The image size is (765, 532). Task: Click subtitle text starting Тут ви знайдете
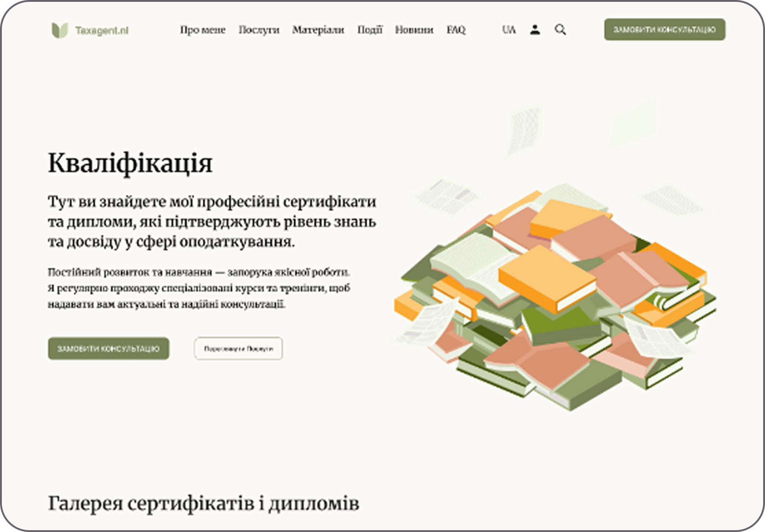click(212, 221)
